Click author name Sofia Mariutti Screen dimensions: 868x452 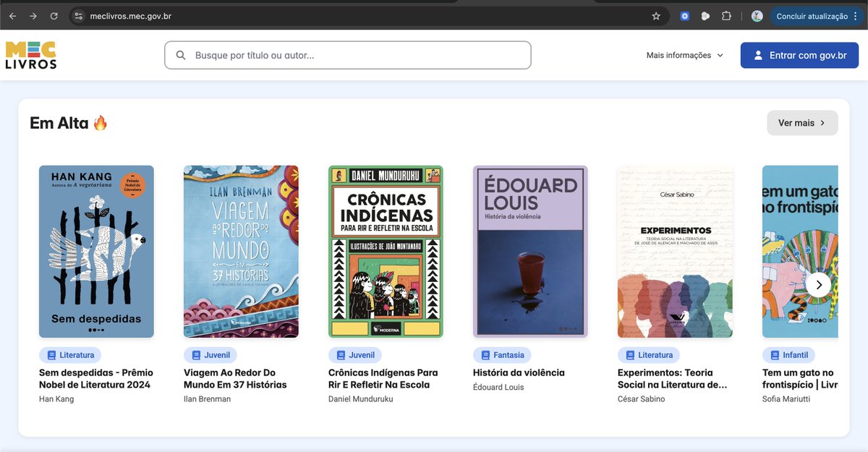[x=787, y=399]
